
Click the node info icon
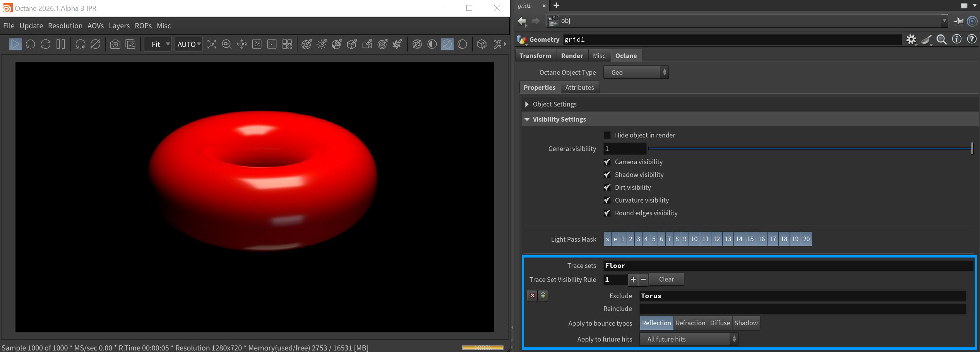click(x=956, y=39)
